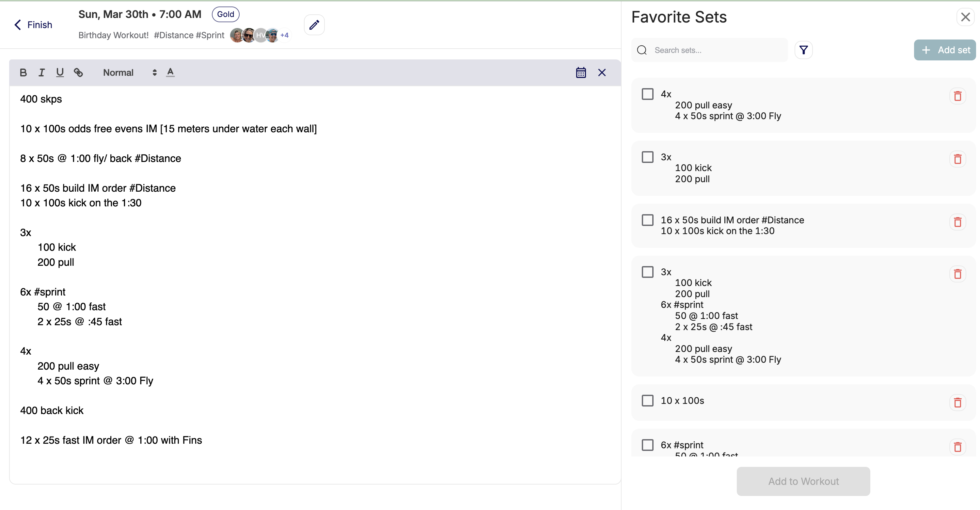This screenshot has height=510, width=980.
Task: Apply italic formatting to text
Action: (41, 73)
